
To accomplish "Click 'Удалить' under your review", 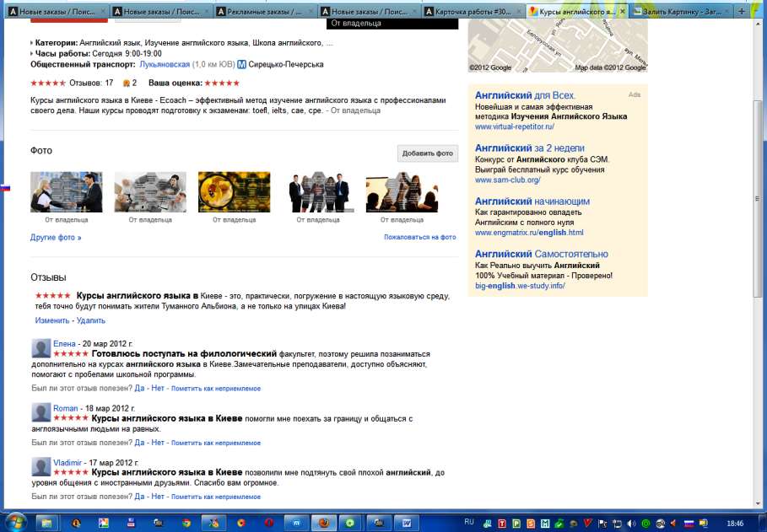I will pyautogui.click(x=91, y=320).
